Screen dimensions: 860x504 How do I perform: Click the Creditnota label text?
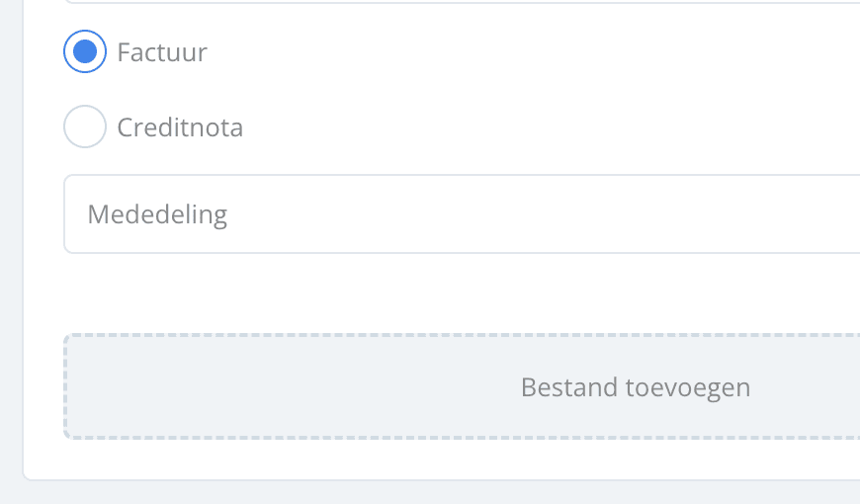tap(180, 126)
